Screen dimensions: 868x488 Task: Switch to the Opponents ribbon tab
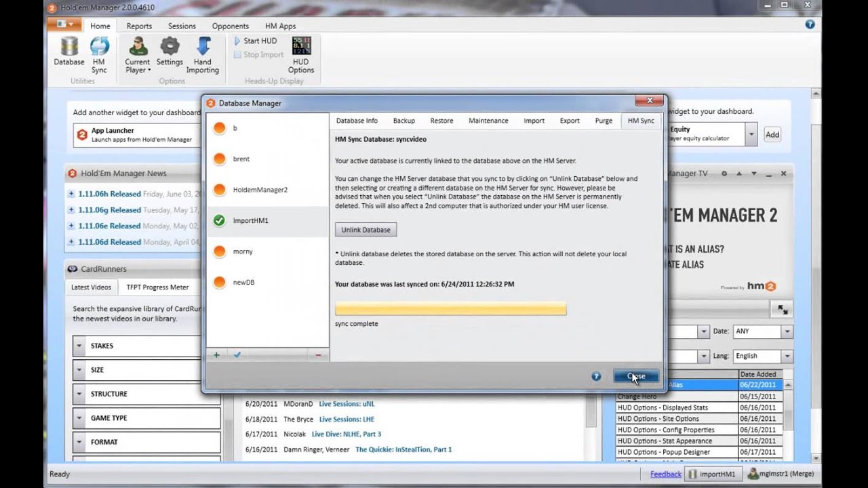click(x=231, y=26)
